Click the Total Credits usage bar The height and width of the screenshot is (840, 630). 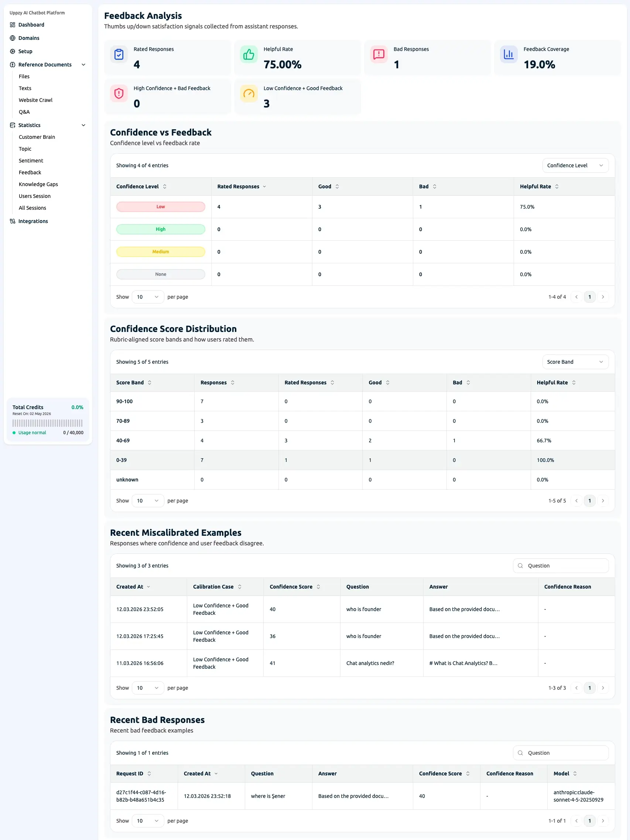48,423
